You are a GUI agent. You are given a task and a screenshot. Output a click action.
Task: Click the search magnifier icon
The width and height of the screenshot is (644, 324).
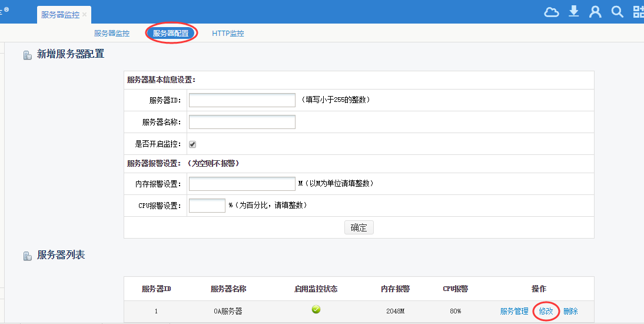coord(617,12)
